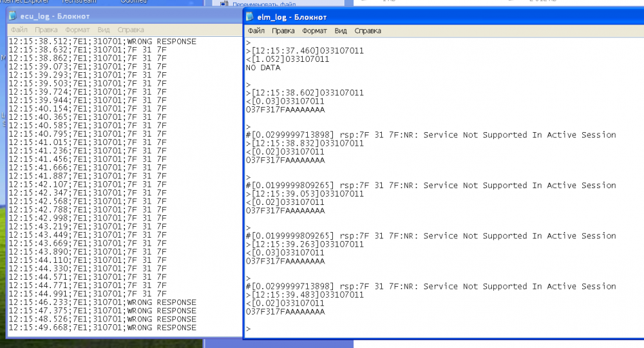Viewport: 644px width, 348px height.
Task: Open Справка menu in elm_log window
Action: coord(368,31)
